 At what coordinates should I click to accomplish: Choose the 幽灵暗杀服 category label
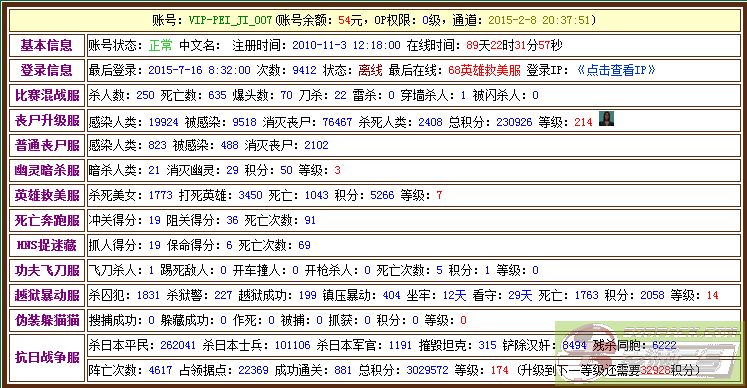click(x=47, y=170)
